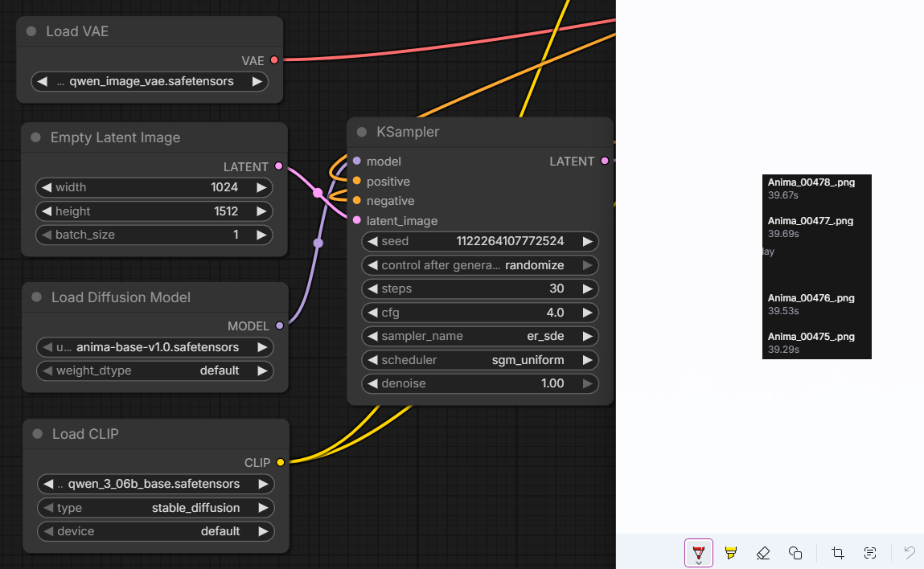
Task: Click the KSampler latent_image input connector
Action: click(356, 220)
